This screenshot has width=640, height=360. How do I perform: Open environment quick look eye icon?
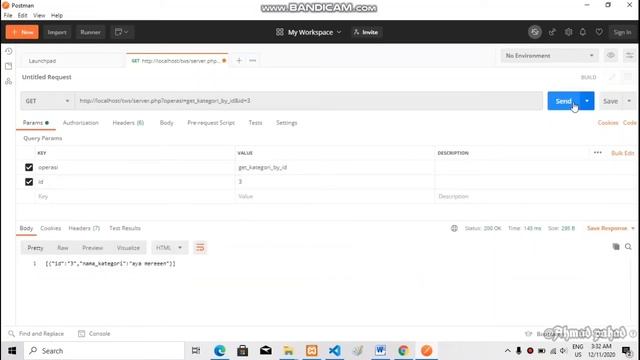pos(611,56)
